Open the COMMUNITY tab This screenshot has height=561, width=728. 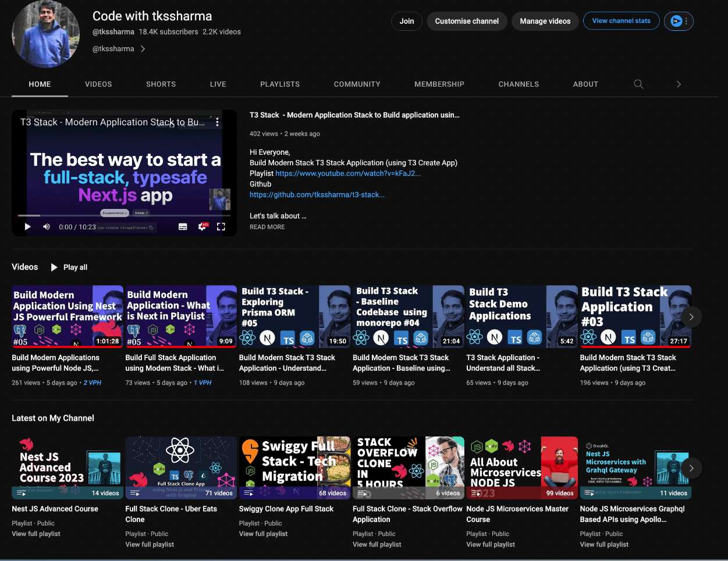coord(357,84)
